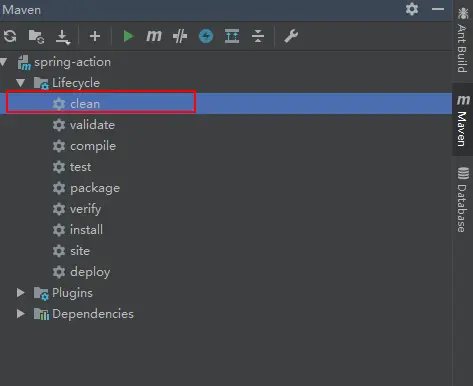Expand the Plugins node
The width and height of the screenshot is (473, 386).
coord(21,293)
